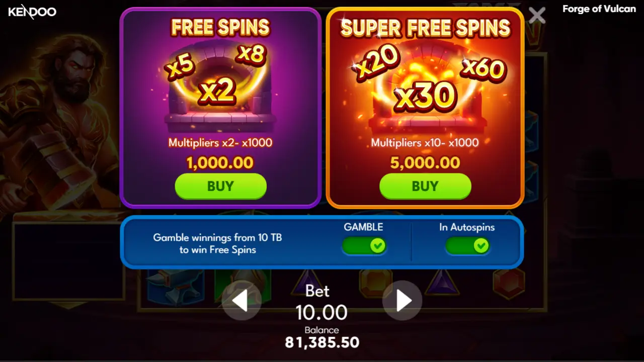Select the x20 multiplier badge
644x362 pixels.
377,65
